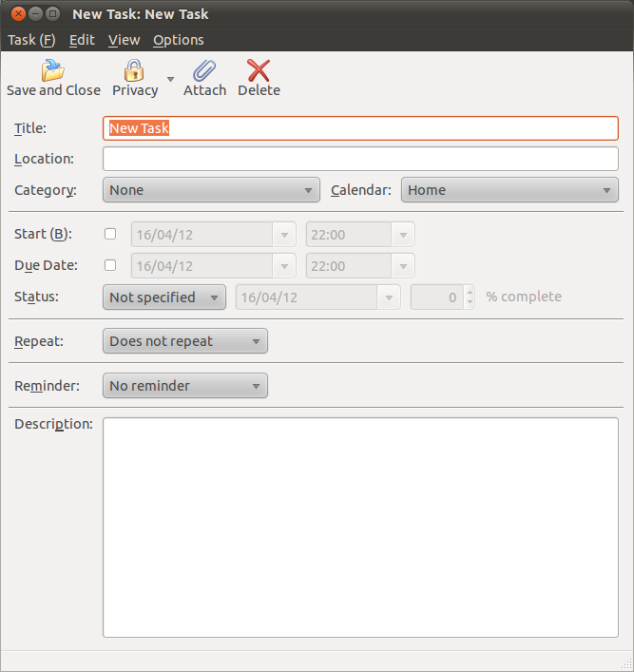
Task: Click the Attach paperclip icon
Action: point(204,70)
